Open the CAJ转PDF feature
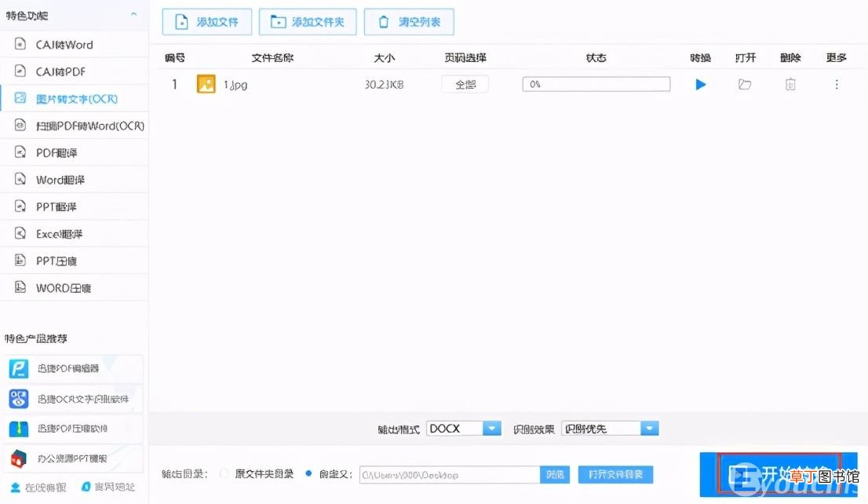Viewport: 868px width, 504px height. point(75,71)
